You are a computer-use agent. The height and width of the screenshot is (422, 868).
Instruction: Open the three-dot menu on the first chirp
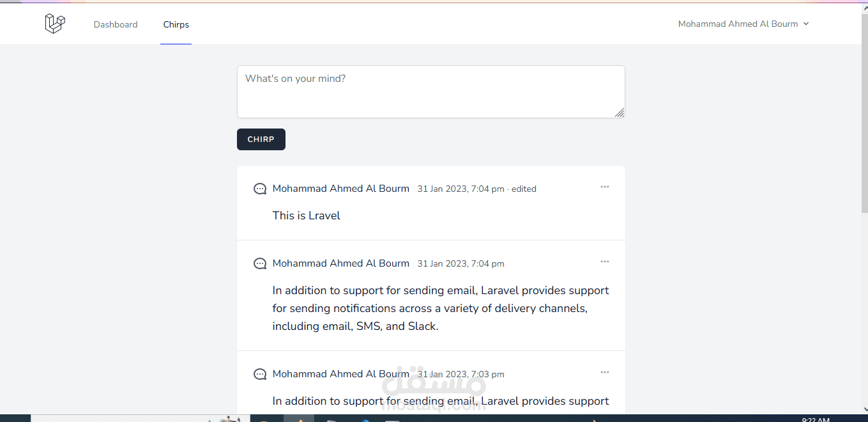pyautogui.click(x=604, y=187)
